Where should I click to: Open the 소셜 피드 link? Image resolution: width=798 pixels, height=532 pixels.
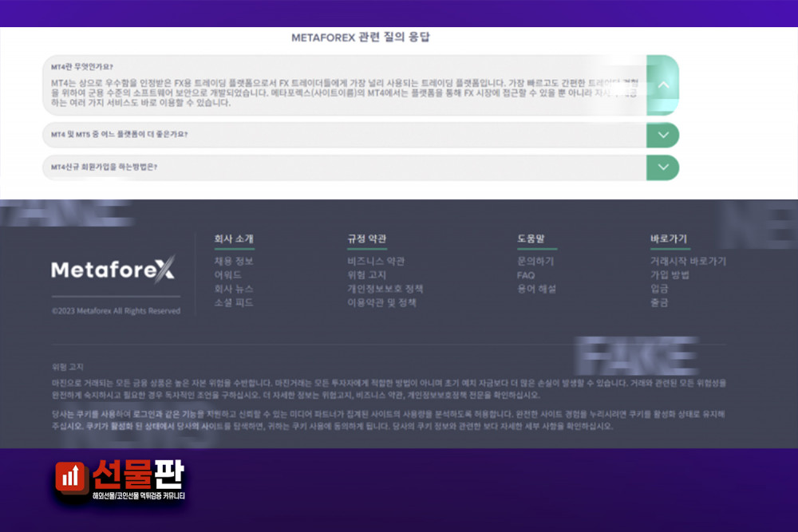pyautogui.click(x=233, y=303)
